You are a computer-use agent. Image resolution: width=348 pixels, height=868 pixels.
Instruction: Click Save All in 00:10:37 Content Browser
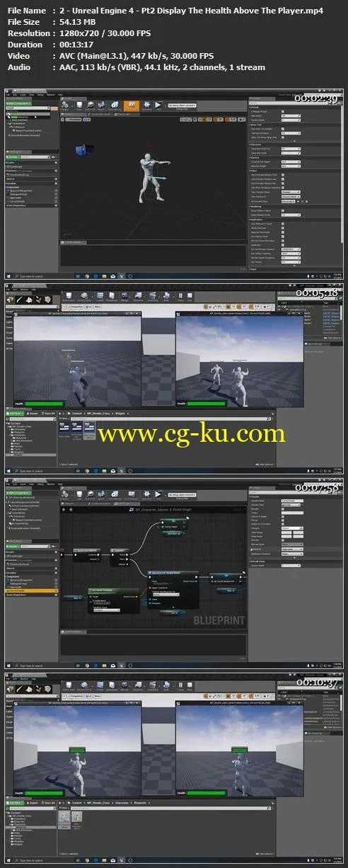point(48,802)
